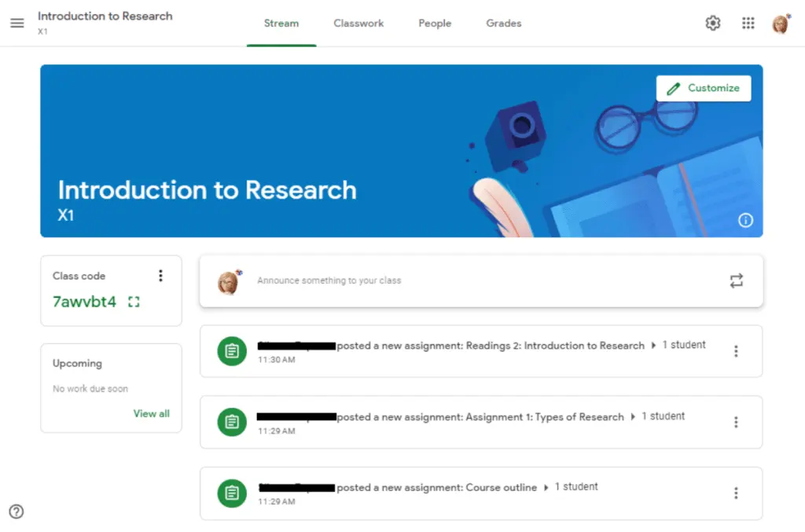Click the Customize banner button
The image size is (805, 532).
tap(704, 88)
